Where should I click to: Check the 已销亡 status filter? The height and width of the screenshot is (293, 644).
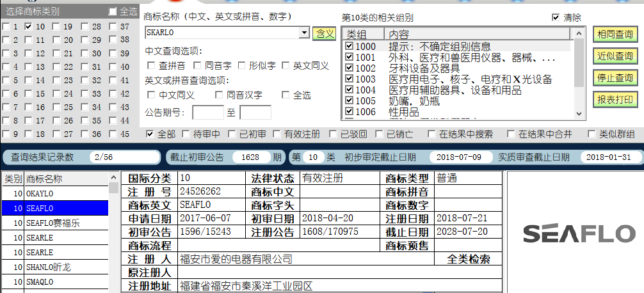[x=379, y=134]
